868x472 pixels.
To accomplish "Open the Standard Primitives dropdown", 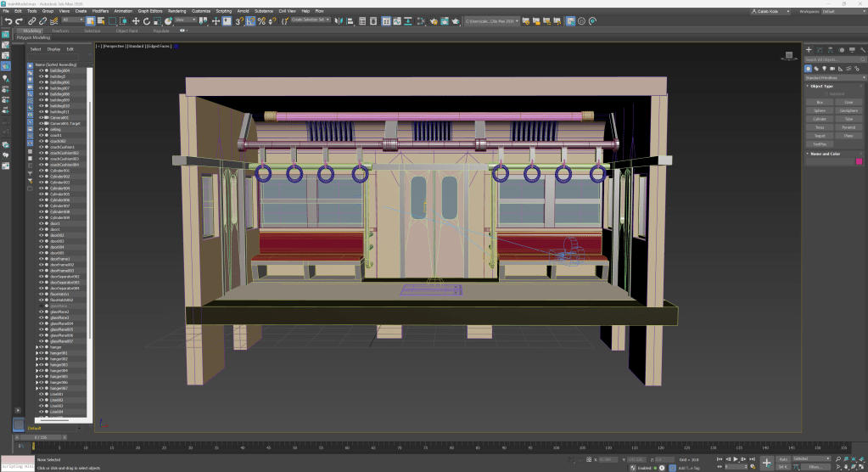I will pos(834,77).
